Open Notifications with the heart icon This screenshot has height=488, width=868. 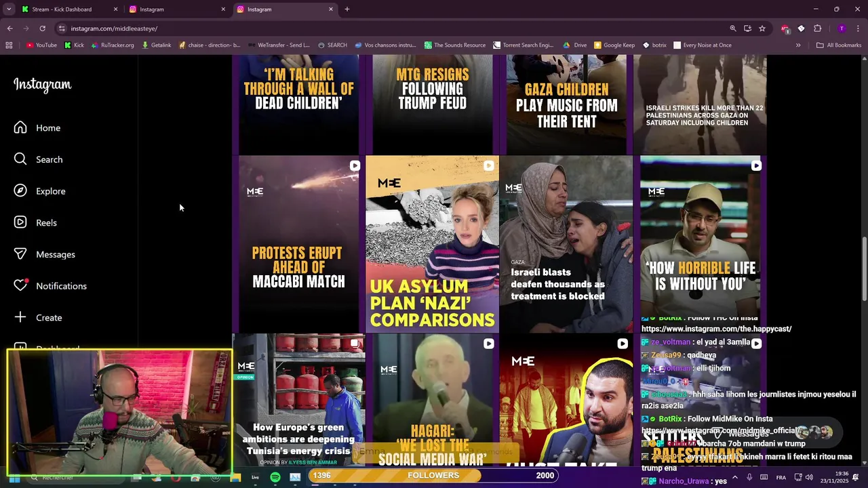coord(51,286)
